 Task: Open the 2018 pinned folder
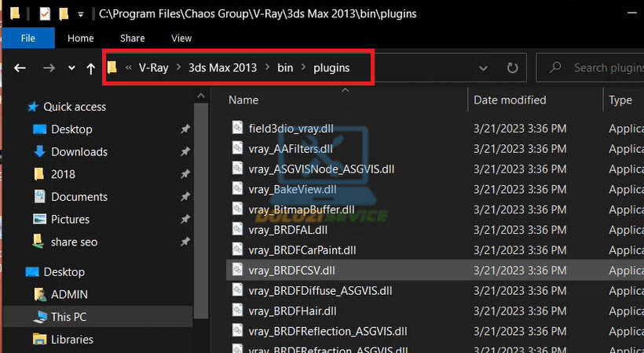tap(63, 174)
